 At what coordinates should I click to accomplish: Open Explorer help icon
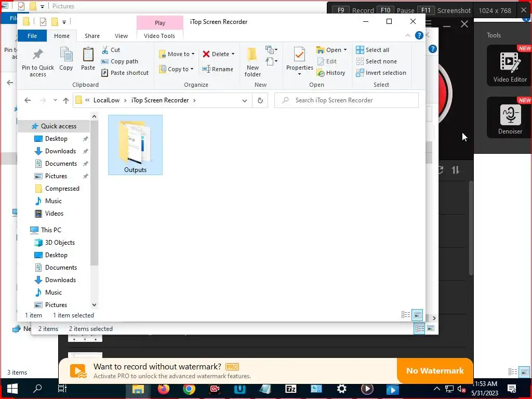pos(419,35)
